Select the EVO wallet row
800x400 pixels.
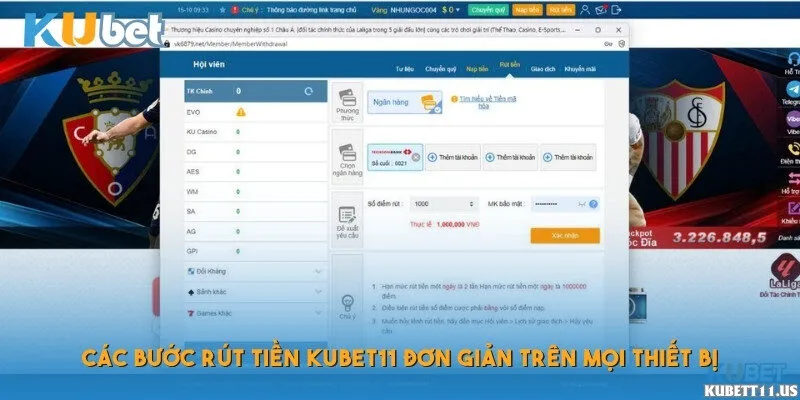coord(256,112)
